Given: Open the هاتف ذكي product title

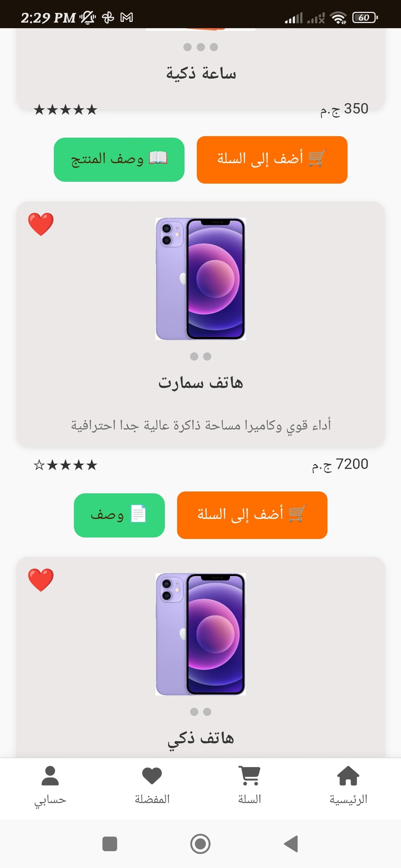Looking at the screenshot, I should 200,739.
